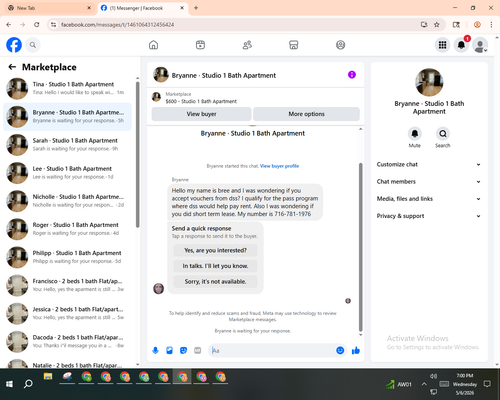Open Philipp's Studio 1 Bath Apartment chat
500x400 pixels.
coord(67,257)
